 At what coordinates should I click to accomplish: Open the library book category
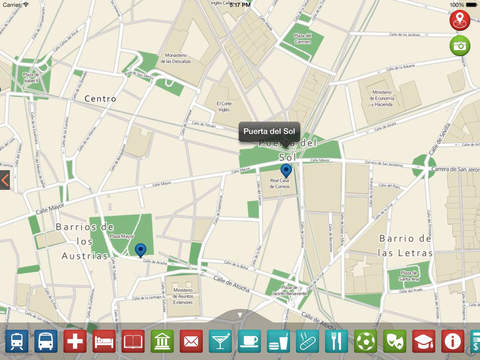coord(133,341)
